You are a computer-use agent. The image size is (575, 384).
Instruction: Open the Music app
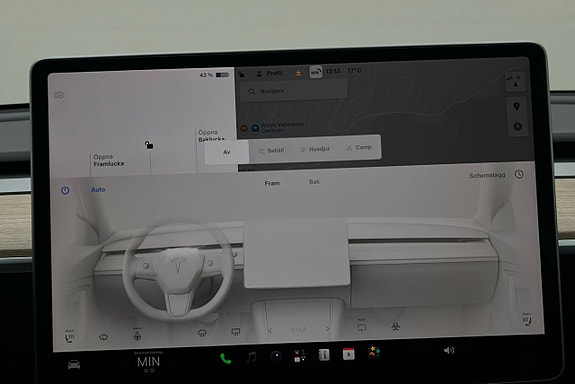pos(251,357)
